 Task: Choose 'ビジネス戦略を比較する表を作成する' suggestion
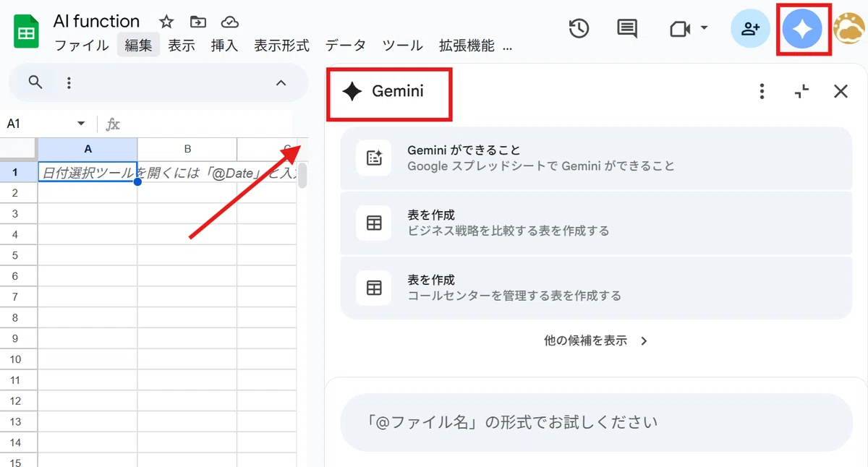tap(596, 223)
